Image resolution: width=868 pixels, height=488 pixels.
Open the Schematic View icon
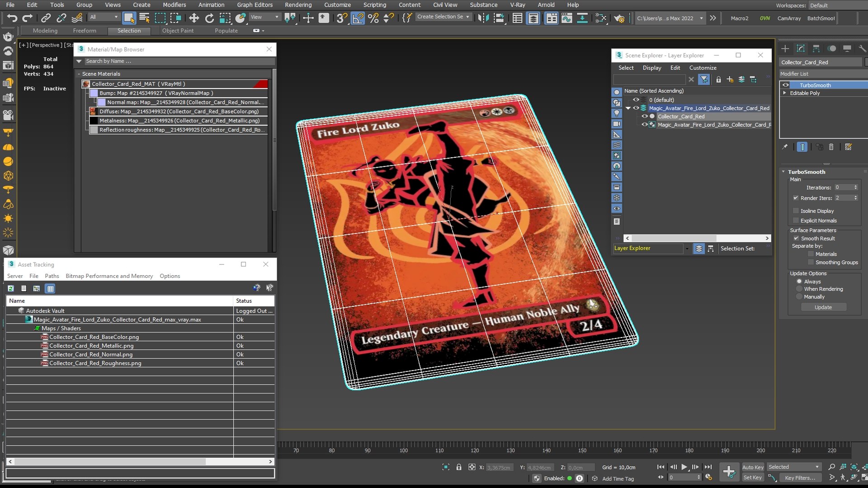pos(582,18)
